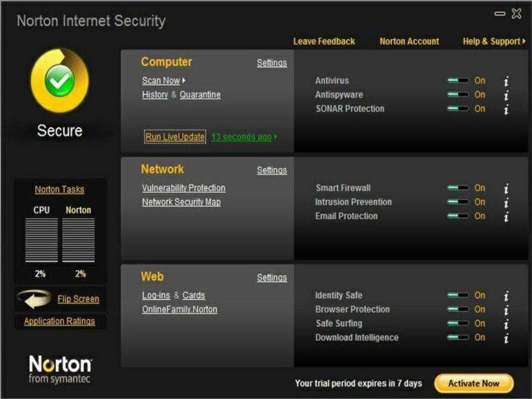Open info for SONAR Protection
The image size is (532, 399).
coord(507,109)
